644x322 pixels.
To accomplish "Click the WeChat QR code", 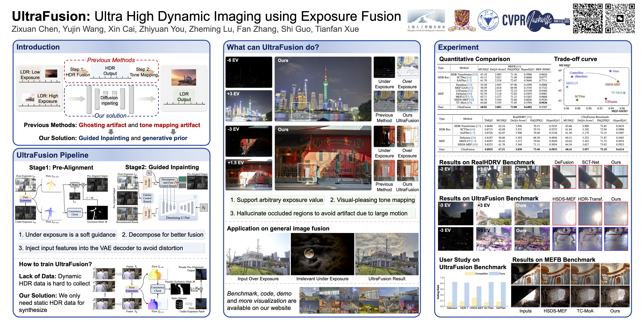I will point(620,19).
